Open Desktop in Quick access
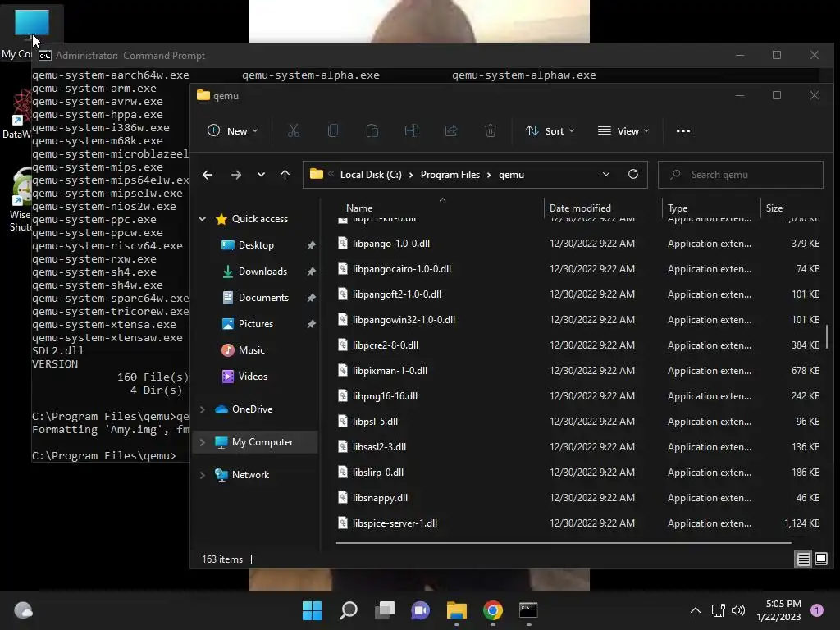 pos(256,244)
